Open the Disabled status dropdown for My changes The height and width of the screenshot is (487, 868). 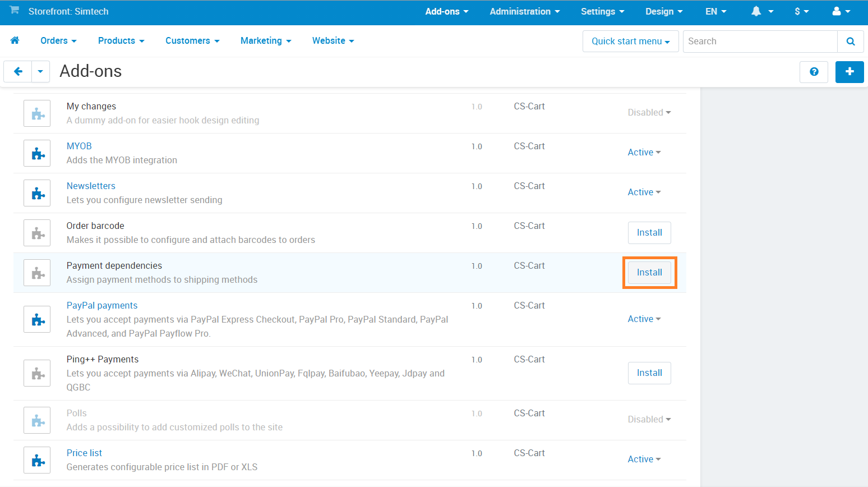pyautogui.click(x=649, y=113)
